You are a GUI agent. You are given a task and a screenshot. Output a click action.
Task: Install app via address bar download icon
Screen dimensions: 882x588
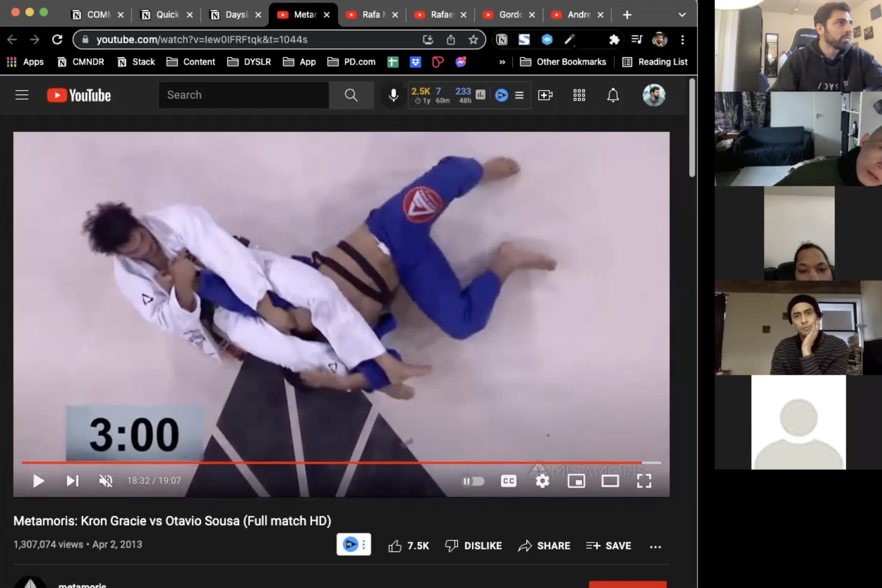coord(428,39)
